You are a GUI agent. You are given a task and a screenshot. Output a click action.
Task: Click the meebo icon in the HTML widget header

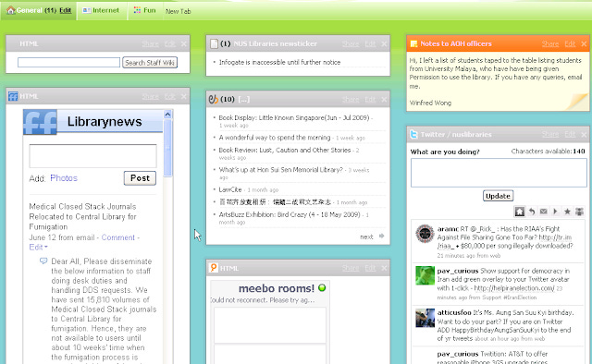(214, 268)
